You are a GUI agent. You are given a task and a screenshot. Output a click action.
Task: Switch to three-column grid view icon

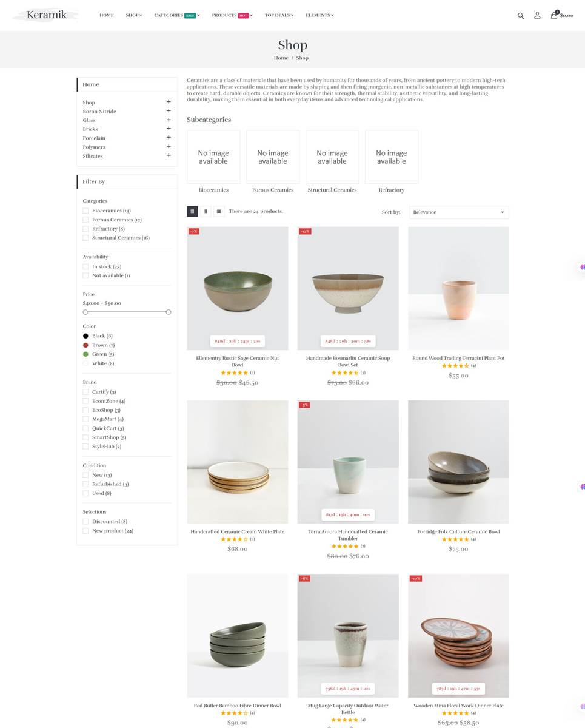192,211
